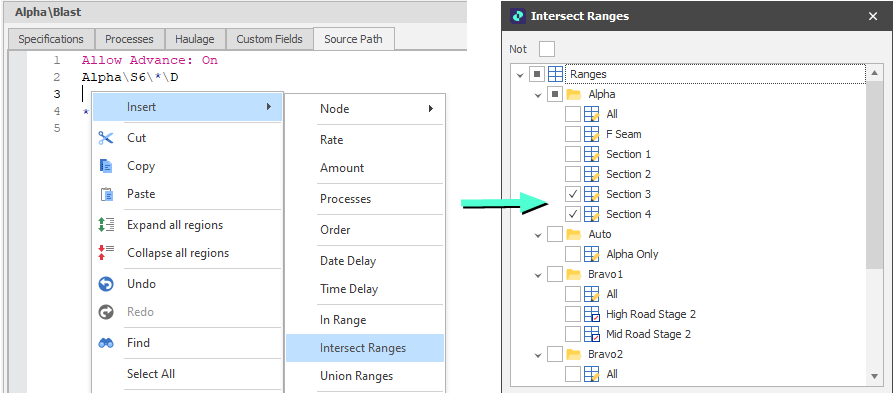Click the tree scrollbar up arrow
This screenshot has width=896, height=393.
[874, 73]
